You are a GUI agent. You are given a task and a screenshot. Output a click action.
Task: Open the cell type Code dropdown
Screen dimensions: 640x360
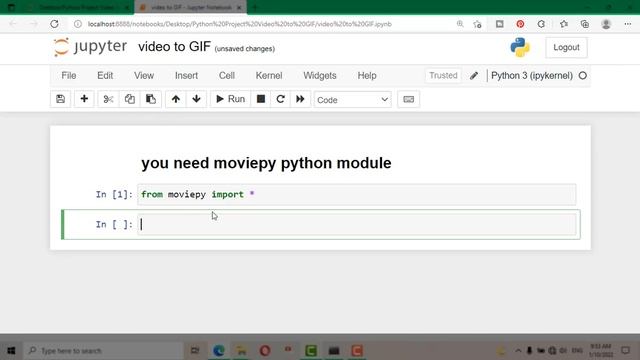353,100
